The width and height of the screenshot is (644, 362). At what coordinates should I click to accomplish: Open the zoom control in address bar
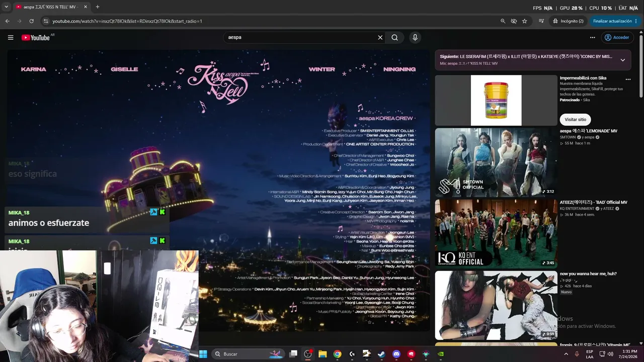(503, 21)
